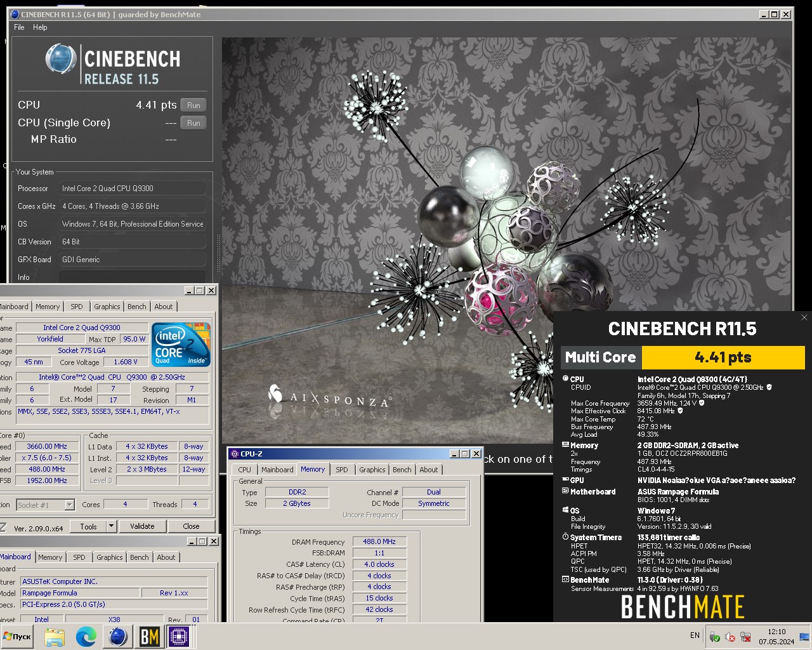Click the Yorkfield code name field
The width and height of the screenshot is (812, 650).
50,339
